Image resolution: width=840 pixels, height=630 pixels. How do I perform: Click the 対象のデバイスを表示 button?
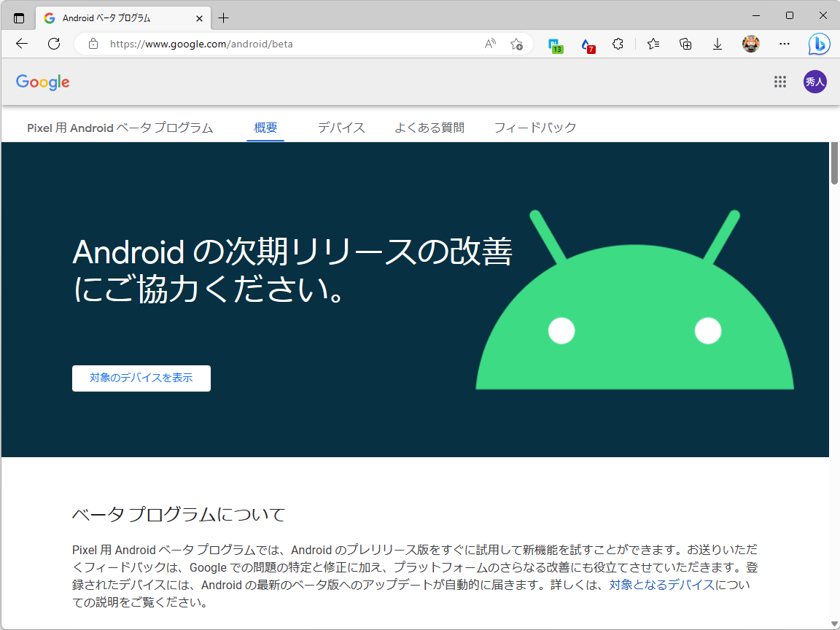(x=141, y=378)
